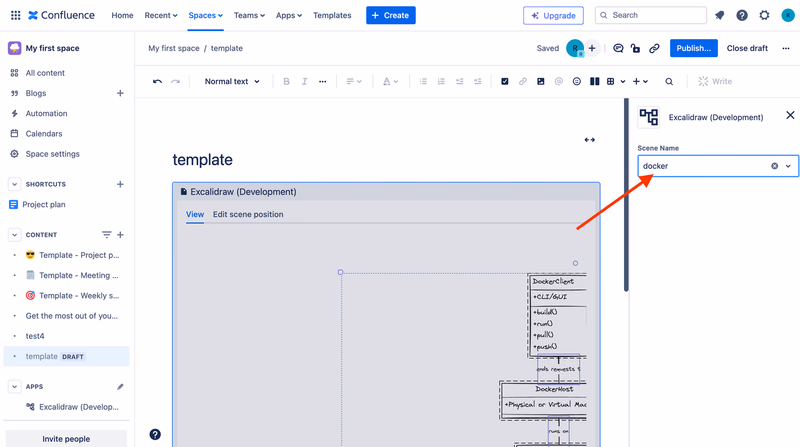
Task: Click Invite people button
Action: pyautogui.click(x=66, y=439)
